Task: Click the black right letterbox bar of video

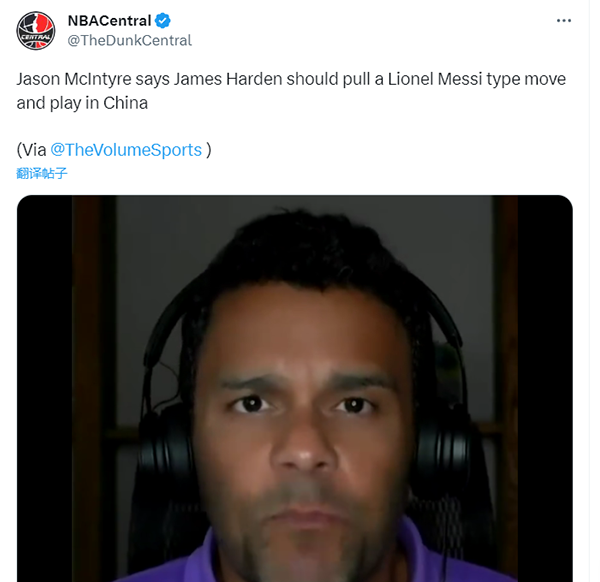Action: click(x=545, y=388)
